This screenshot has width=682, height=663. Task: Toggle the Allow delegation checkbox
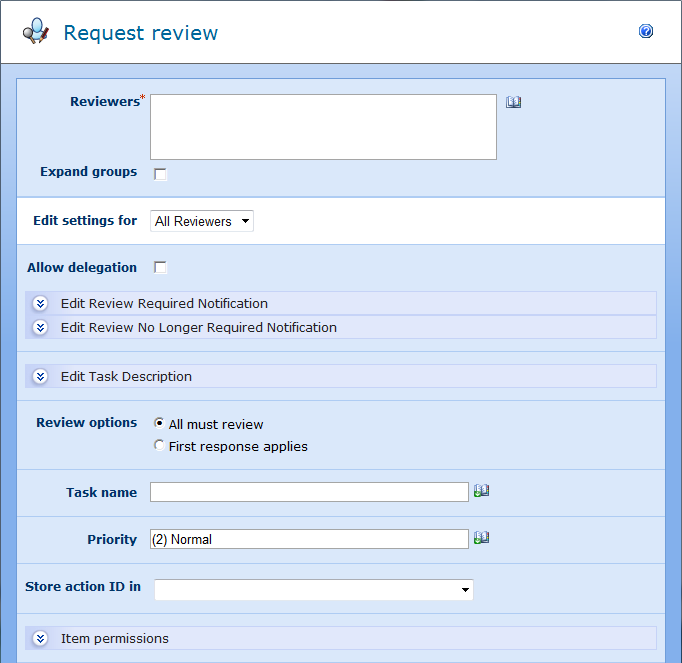(160, 268)
